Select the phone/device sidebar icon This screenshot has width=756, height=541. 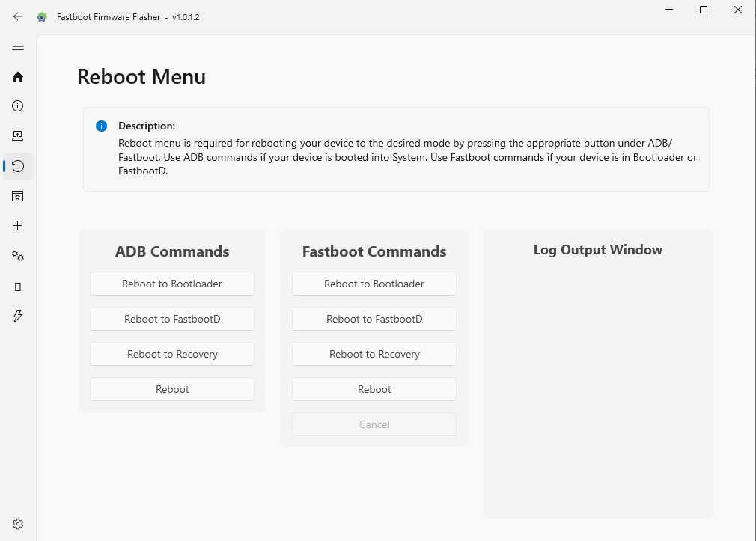[x=17, y=286]
